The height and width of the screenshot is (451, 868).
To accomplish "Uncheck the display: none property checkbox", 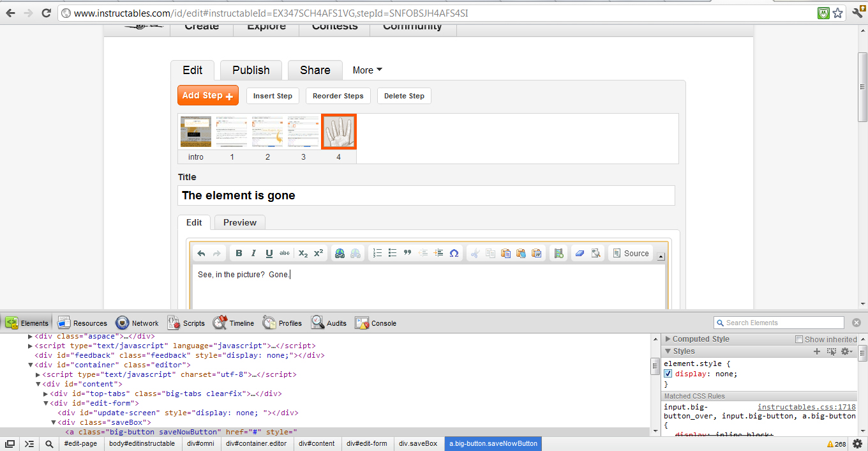I will [x=668, y=374].
